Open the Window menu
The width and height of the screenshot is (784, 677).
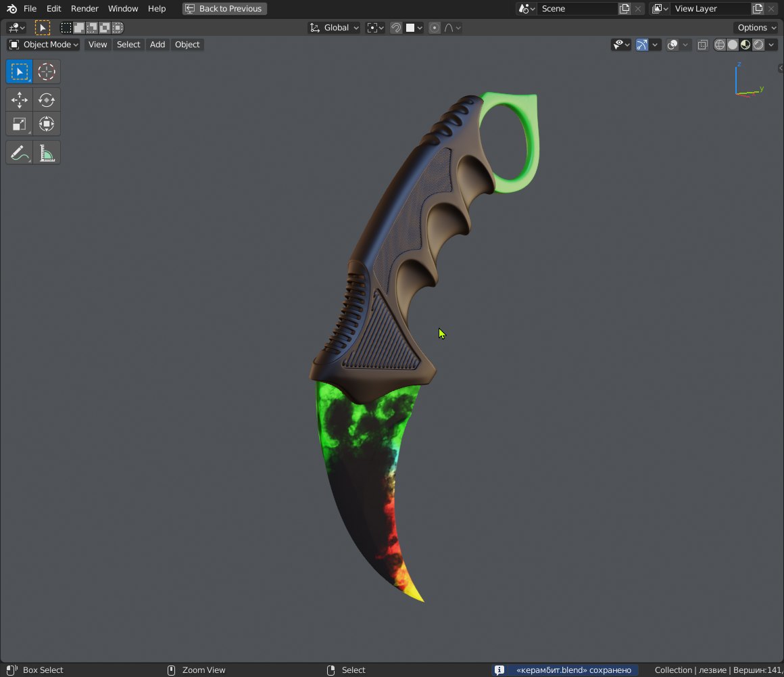click(123, 9)
